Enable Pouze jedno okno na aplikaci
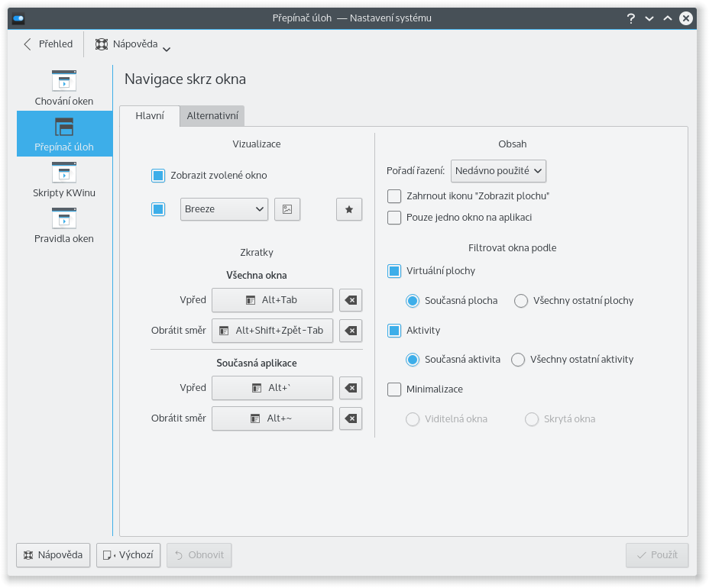The height and width of the screenshot is (588, 709). (x=394, y=218)
